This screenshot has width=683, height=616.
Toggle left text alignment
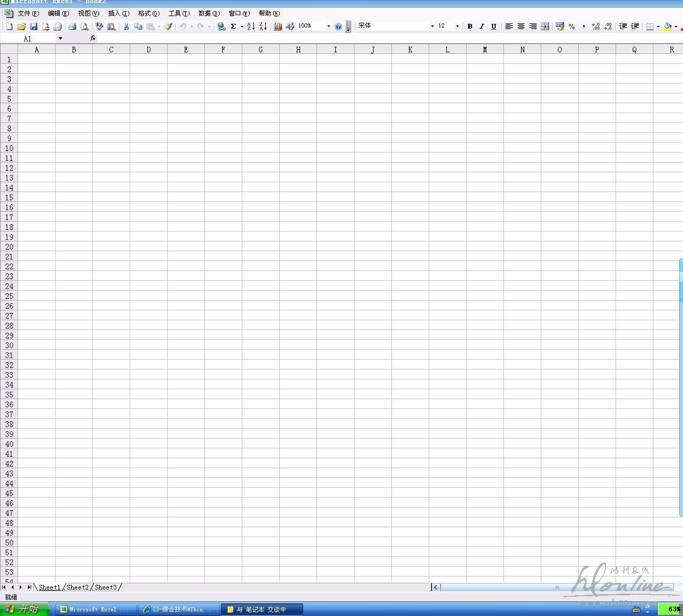(x=509, y=26)
